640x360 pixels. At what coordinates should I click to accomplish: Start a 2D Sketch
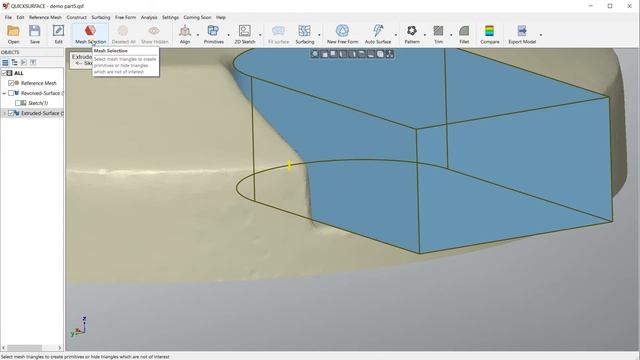[x=245, y=34]
